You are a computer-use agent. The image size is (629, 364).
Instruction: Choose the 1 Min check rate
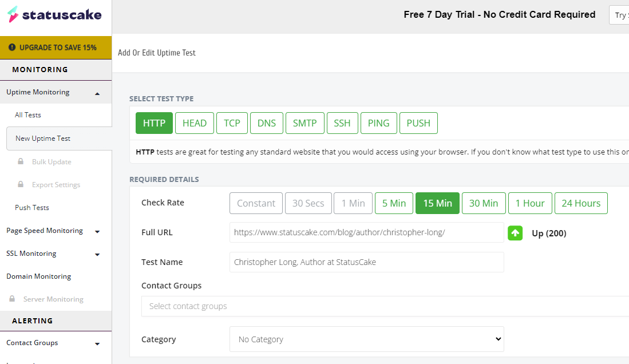pyautogui.click(x=353, y=203)
